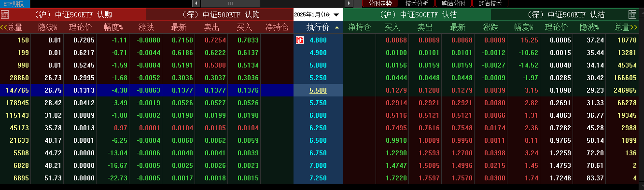Sort calls by the 幅度% column header

[x=113, y=27]
